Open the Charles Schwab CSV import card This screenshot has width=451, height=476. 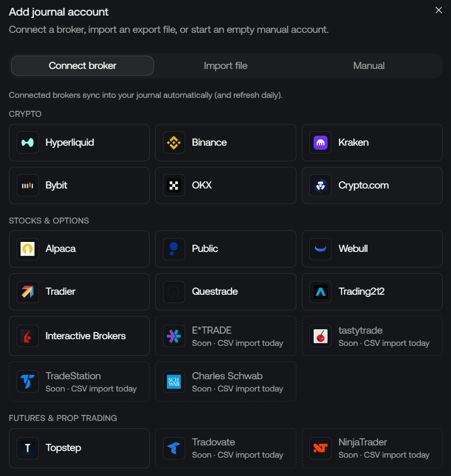point(226,381)
